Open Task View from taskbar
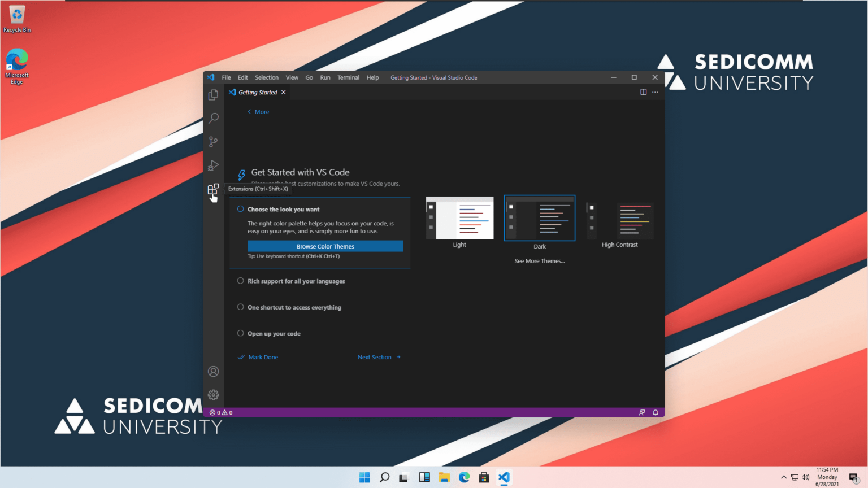Viewport: 868px width, 488px height. pyautogui.click(x=403, y=477)
